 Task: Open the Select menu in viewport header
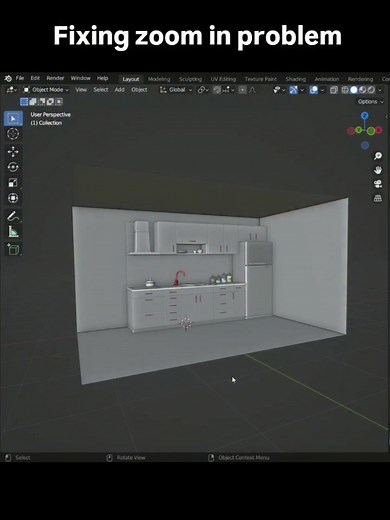(x=101, y=90)
